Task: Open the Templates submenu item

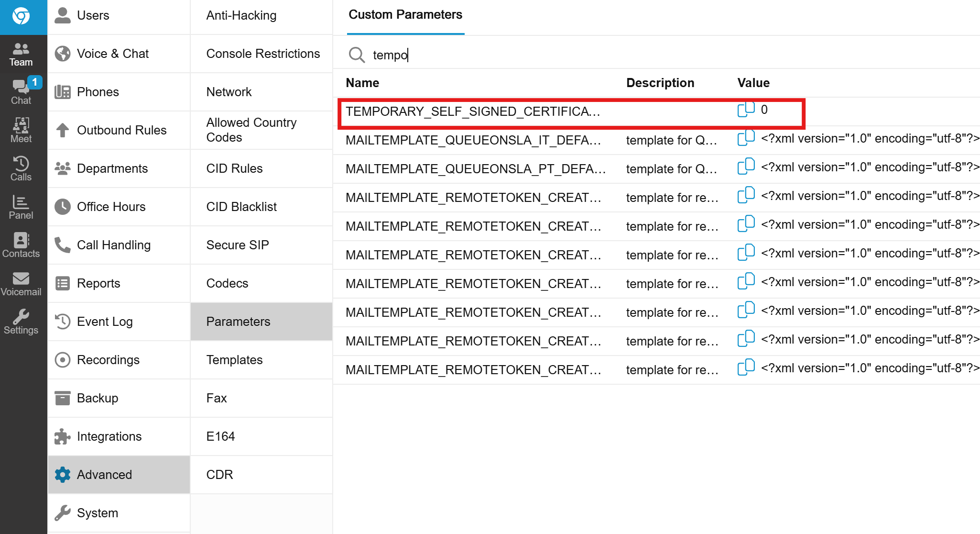Action: click(234, 360)
